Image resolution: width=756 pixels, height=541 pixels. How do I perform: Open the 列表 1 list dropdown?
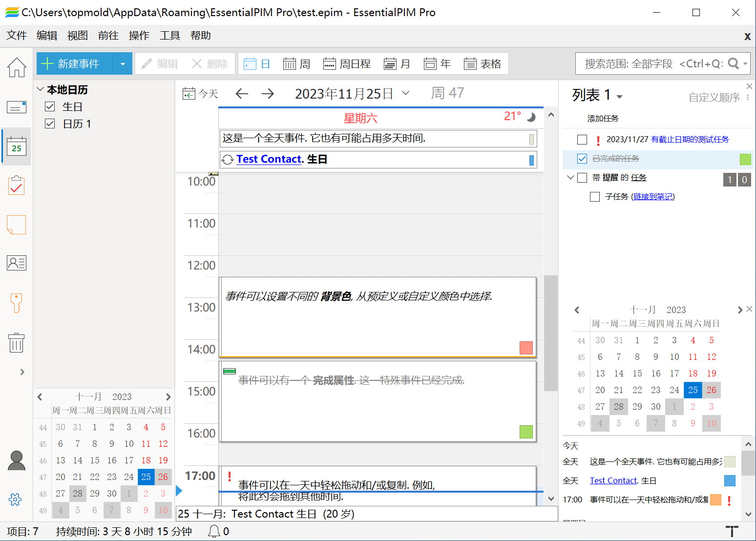pyautogui.click(x=620, y=97)
